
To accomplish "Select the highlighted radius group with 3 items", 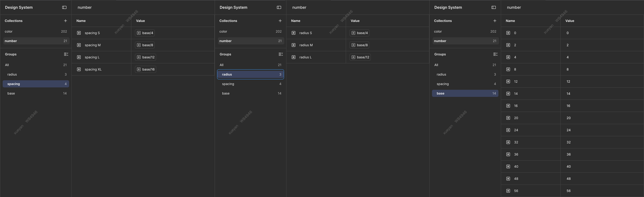I will coord(251,74).
